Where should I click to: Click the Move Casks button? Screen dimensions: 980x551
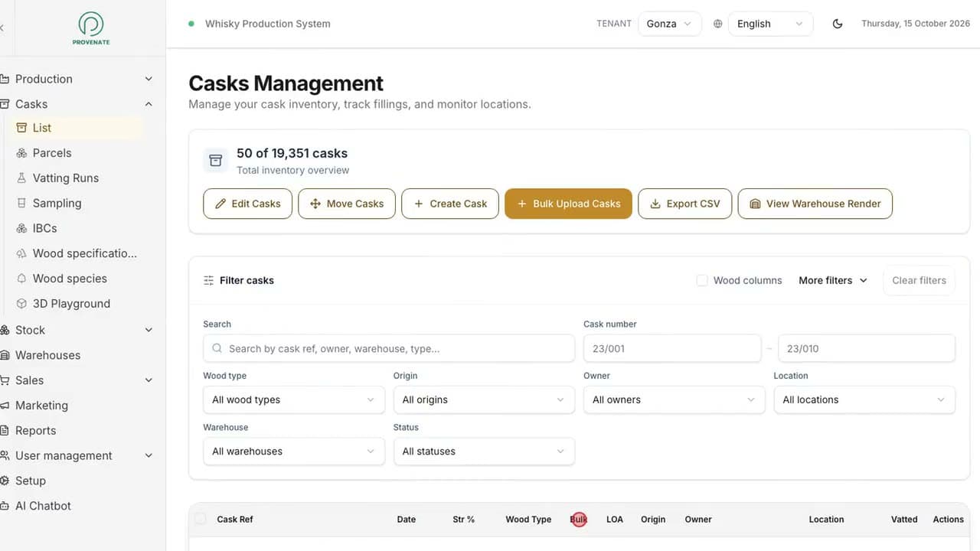pyautogui.click(x=347, y=204)
